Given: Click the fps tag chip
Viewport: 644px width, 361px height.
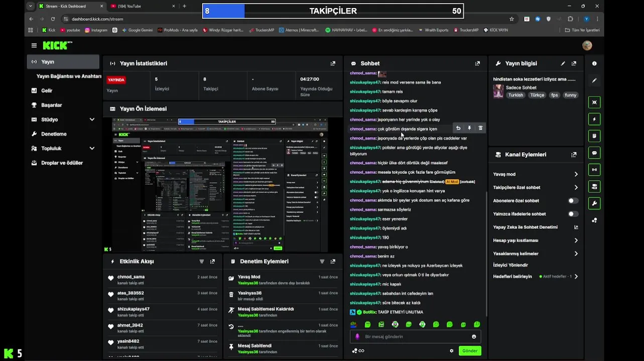Looking at the screenshot, I should [554, 95].
